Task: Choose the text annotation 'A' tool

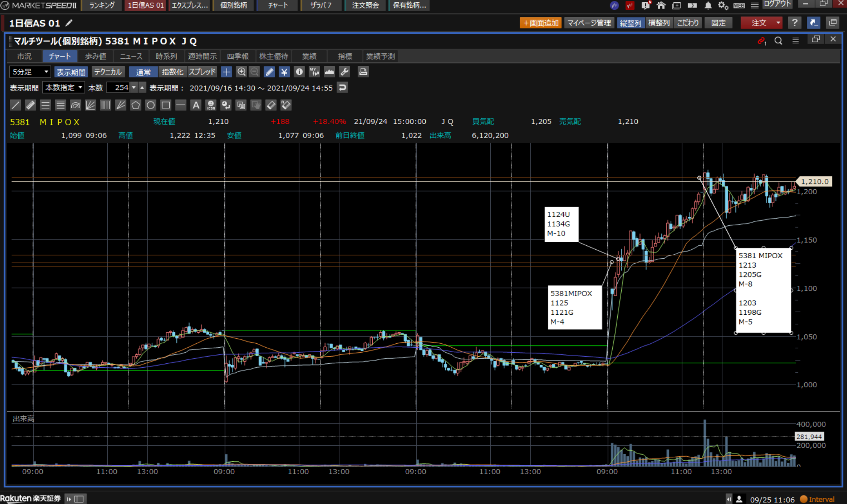Action: (195, 105)
